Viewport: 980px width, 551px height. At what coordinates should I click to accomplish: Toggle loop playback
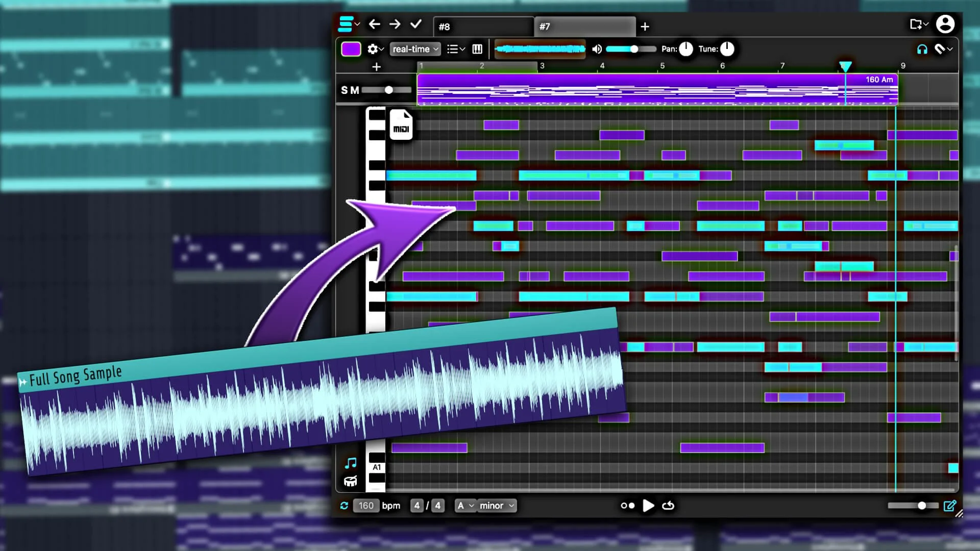pos(668,506)
